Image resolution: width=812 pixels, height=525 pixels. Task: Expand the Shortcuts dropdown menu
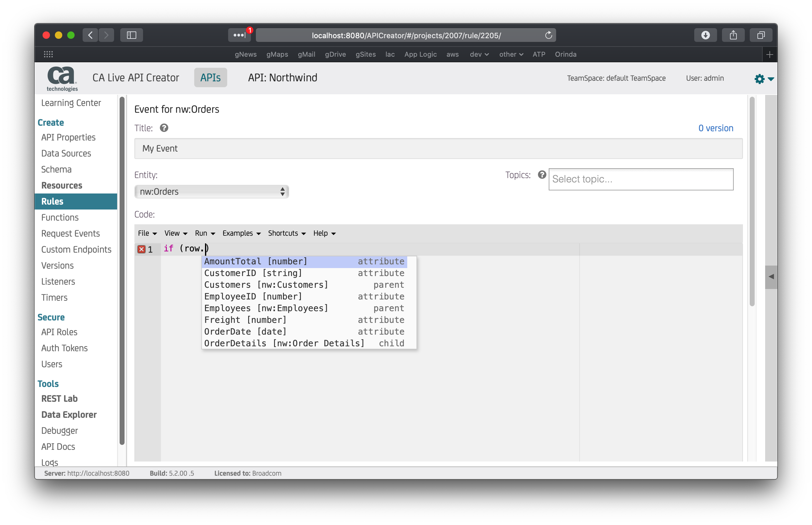pyautogui.click(x=286, y=233)
